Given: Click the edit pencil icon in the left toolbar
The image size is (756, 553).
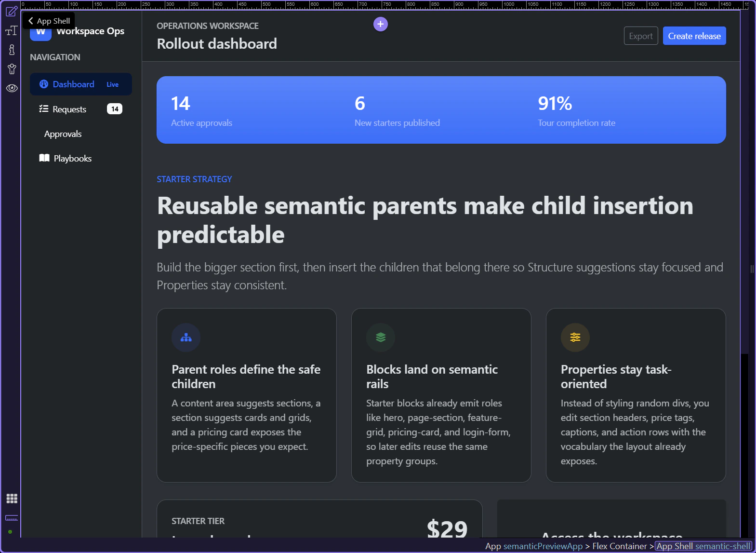Looking at the screenshot, I should [12, 12].
